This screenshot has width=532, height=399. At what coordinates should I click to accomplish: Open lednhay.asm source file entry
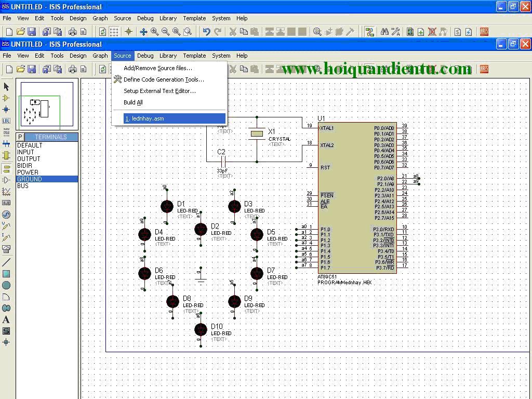tap(175, 118)
